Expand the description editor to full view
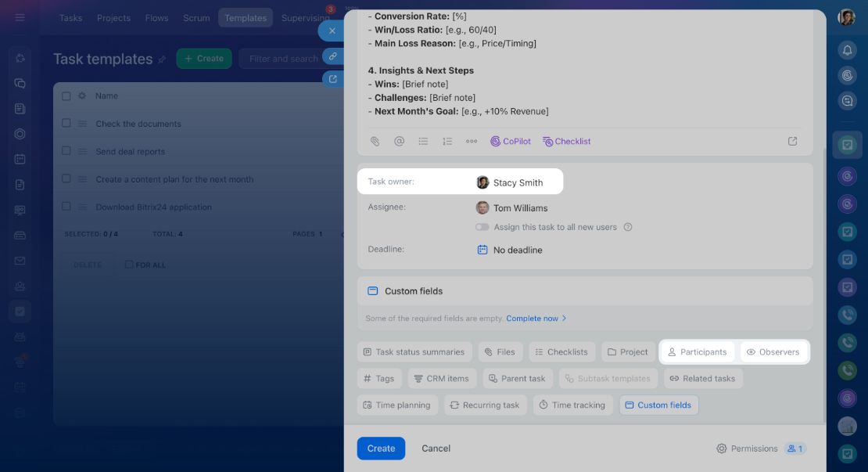Image resolution: width=868 pixels, height=472 pixels. click(x=793, y=141)
